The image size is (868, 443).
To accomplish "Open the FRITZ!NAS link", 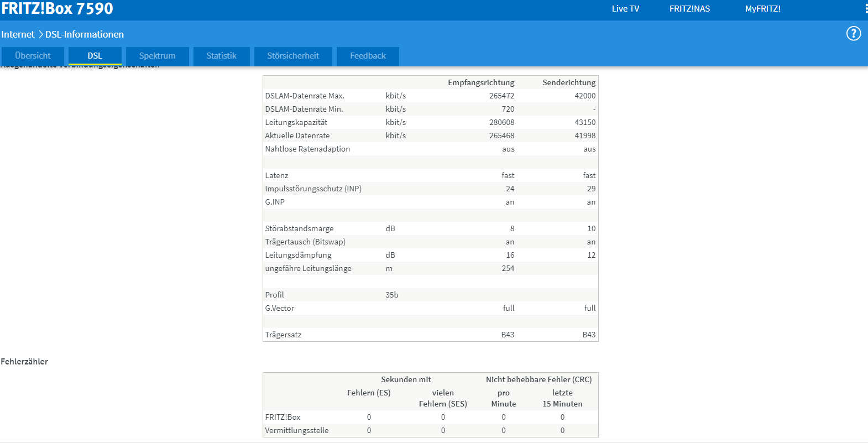I will (x=689, y=9).
